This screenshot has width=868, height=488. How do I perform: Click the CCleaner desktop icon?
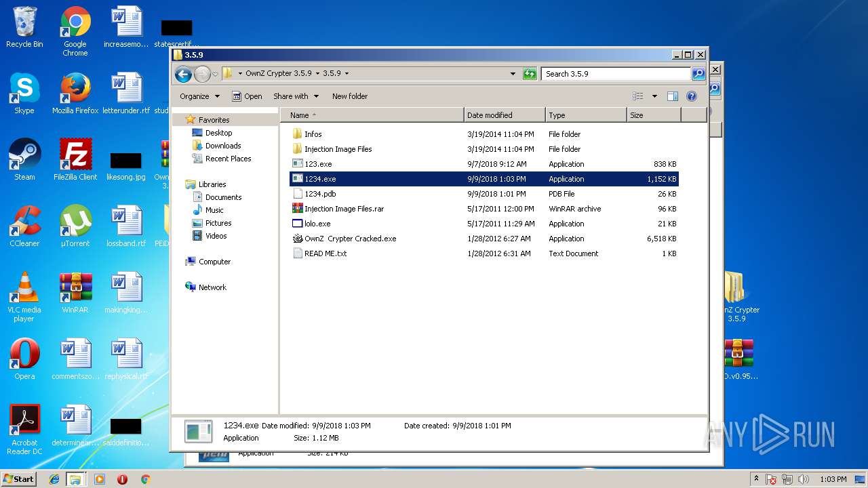tap(24, 226)
